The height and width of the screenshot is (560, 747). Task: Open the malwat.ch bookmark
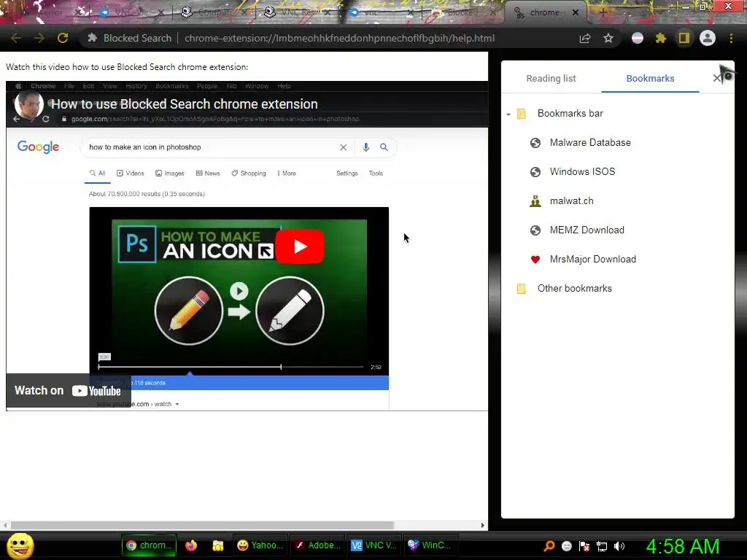[x=572, y=201]
